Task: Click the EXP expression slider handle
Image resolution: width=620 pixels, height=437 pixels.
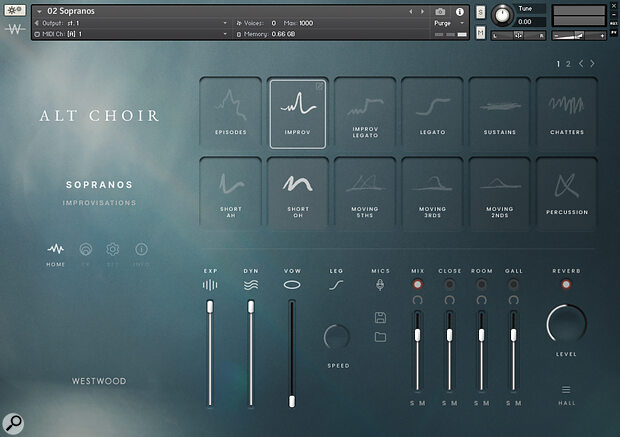Action: 210,307
